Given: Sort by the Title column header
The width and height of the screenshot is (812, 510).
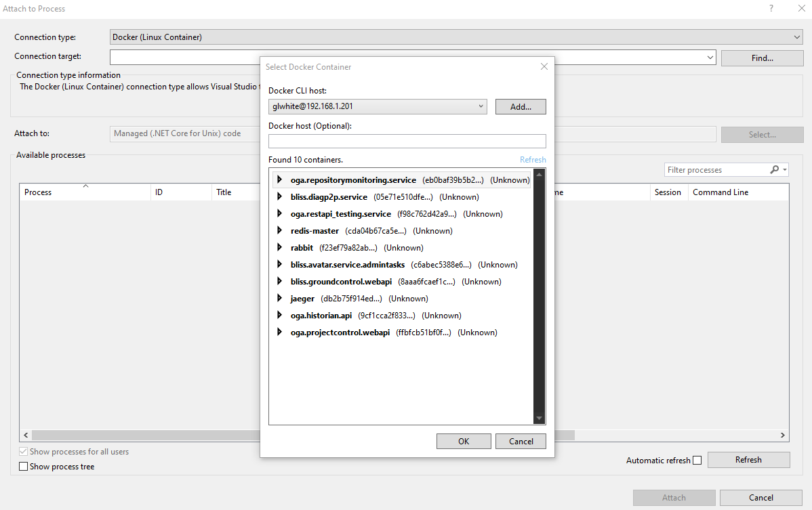Looking at the screenshot, I should (236, 192).
